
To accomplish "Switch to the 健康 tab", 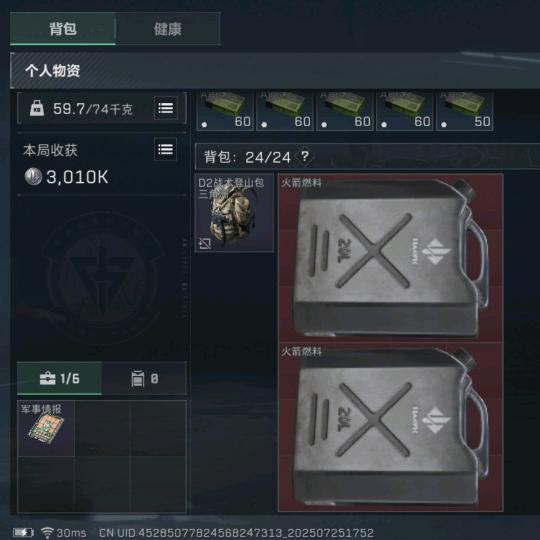I will coord(168,29).
